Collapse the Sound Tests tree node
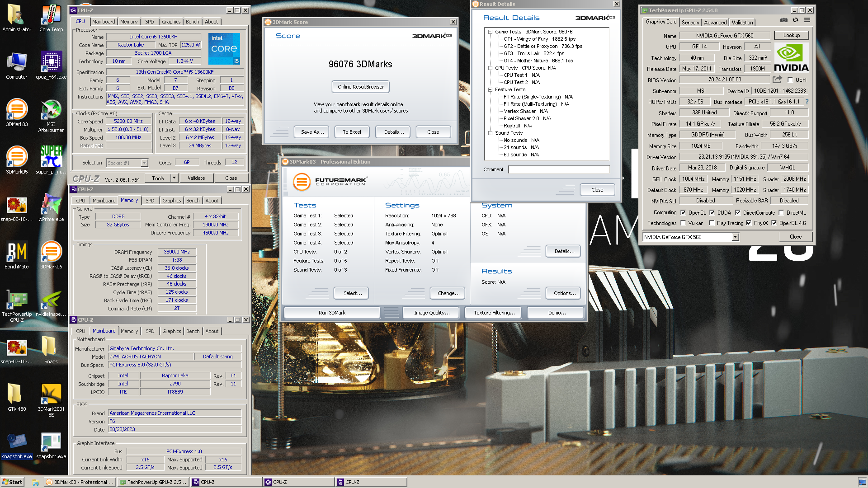 [490, 133]
